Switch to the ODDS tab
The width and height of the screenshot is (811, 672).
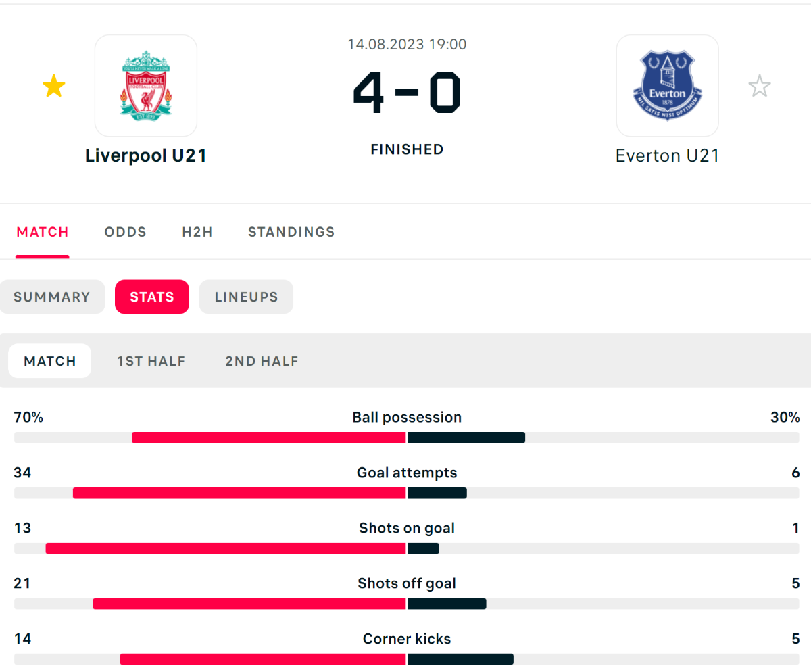point(125,232)
